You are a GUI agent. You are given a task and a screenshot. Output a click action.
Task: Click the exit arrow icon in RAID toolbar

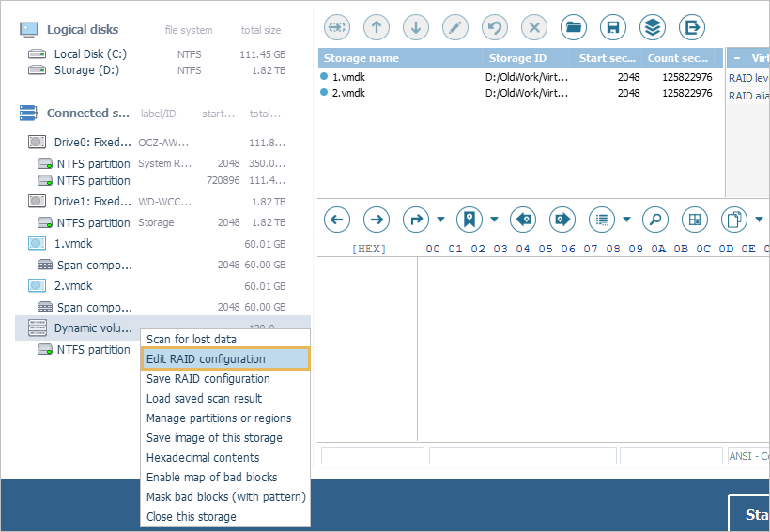[x=692, y=27]
